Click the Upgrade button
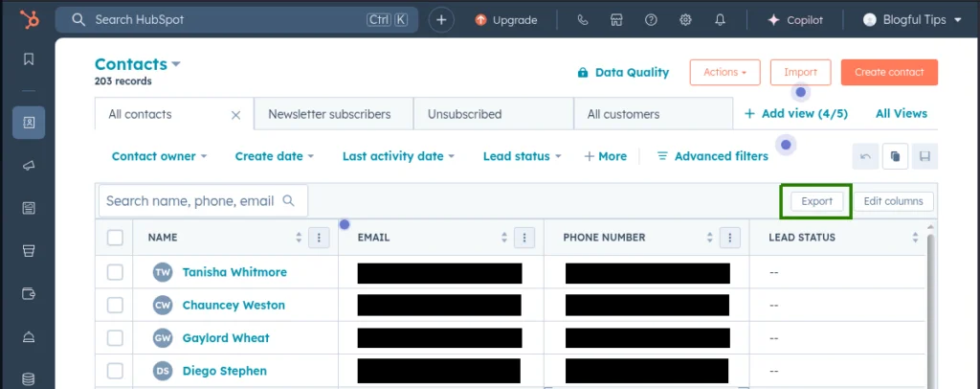Viewport: 980px width, 389px height. point(506,20)
